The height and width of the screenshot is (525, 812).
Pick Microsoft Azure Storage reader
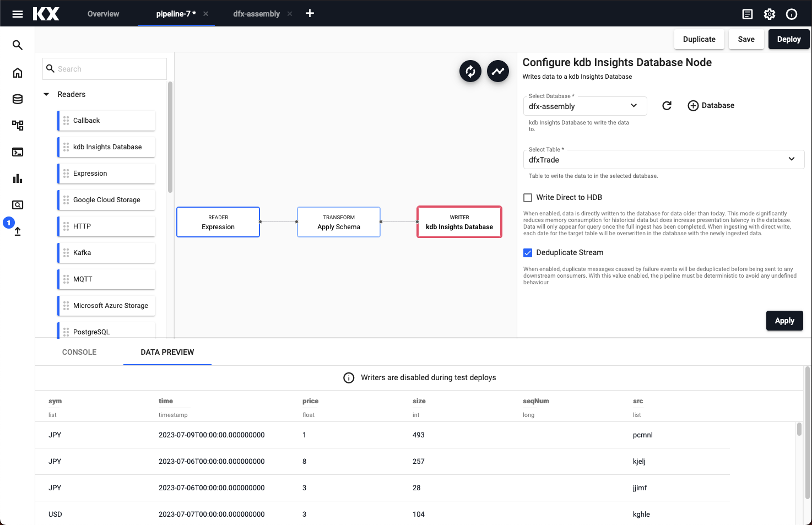click(106, 306)
